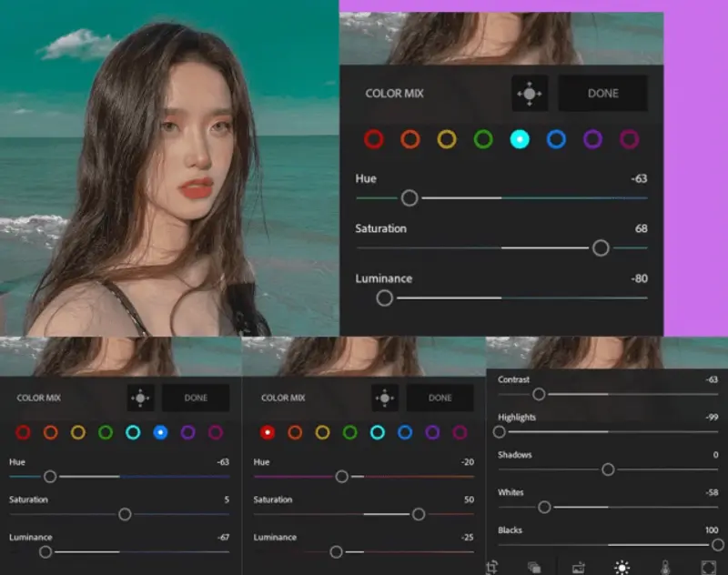The height and width of the screenshot is (575, 728).
Task: Tap the active red dot in red-selected panel
Action: 268,432
